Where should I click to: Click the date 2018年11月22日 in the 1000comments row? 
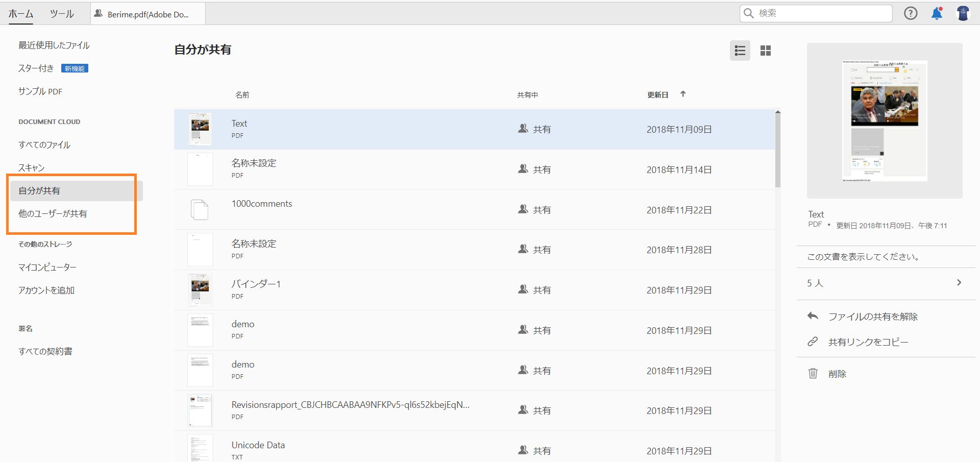click(679, 210)
